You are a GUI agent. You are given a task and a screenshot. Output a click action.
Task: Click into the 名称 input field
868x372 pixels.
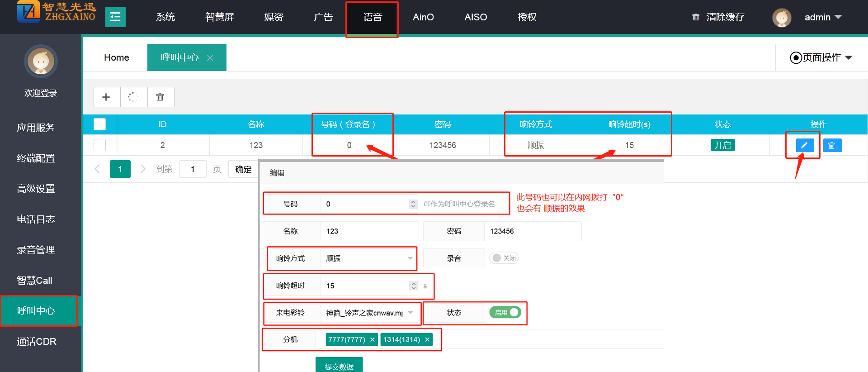(x=368, y=231)
